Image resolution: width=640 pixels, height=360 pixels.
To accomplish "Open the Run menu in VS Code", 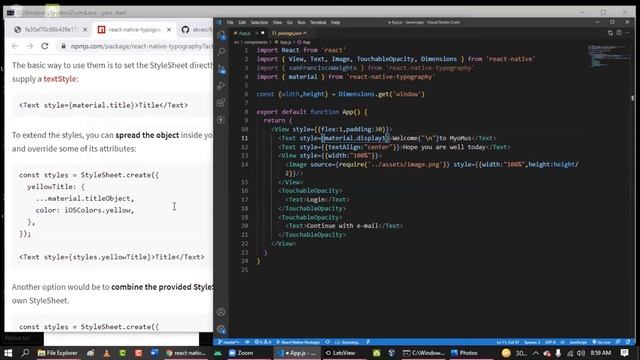I will [x=302, y=22].
